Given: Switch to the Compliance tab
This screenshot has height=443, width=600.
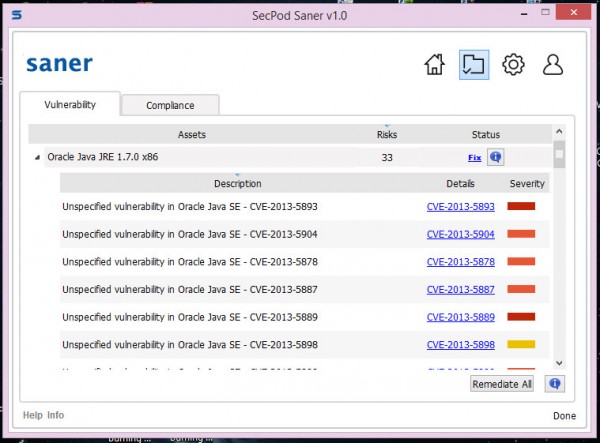Looking at the screenshot, I should [x=170, y=105].
